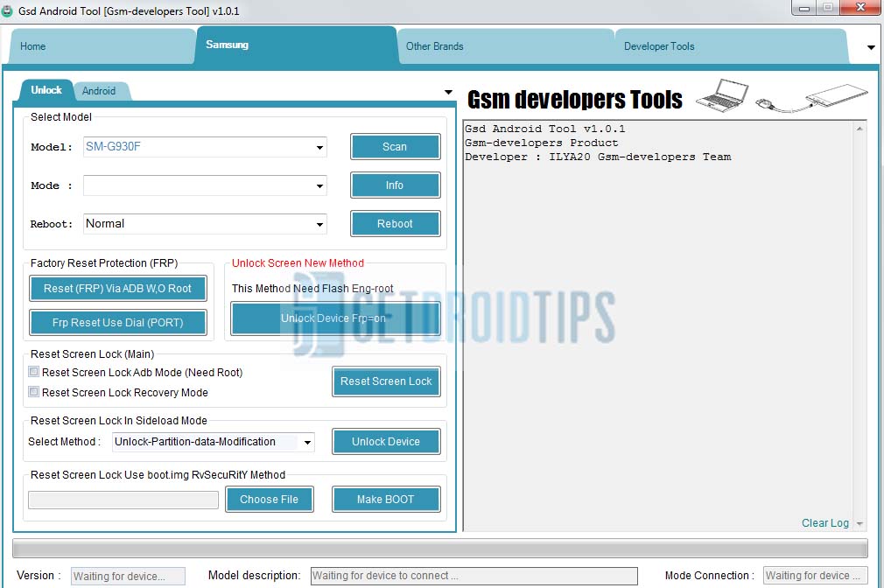This screenshot has width=884, height=588.
Task: Click the 'This Method Need Flash Eng-root' note
Action: [312, 289]
